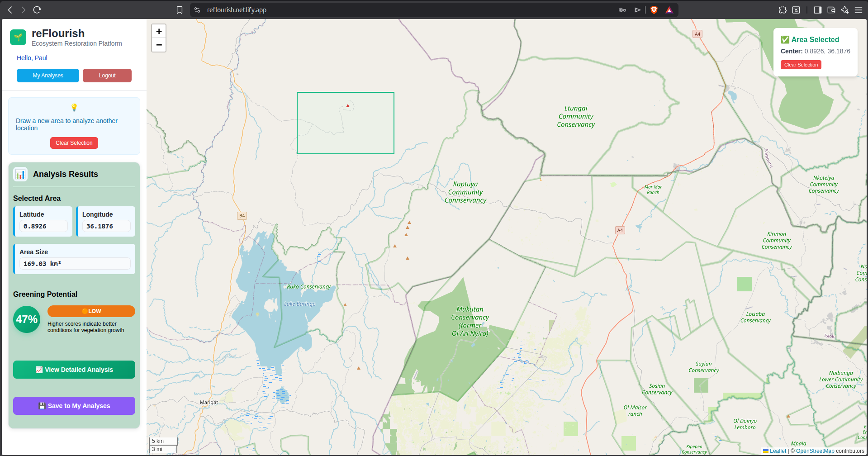Go back to previous page
This screenshot has height=456, width=868.
(10, 10)
